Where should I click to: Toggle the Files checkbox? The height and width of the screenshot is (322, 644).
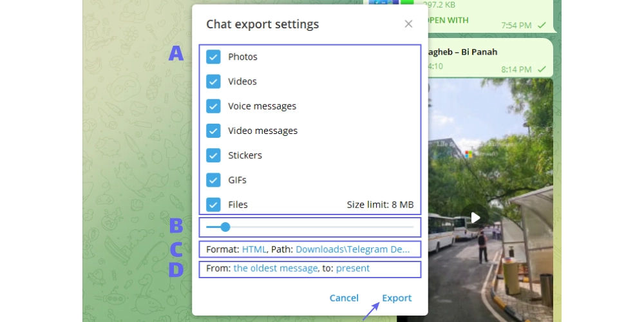pyautogui.click(x=214, y=204)
